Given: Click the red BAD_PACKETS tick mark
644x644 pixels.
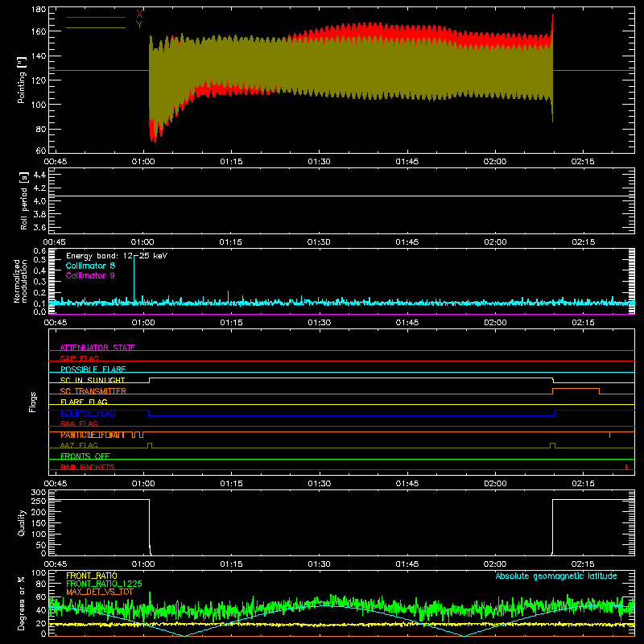Looking at the screenshot, I should tap(626, 467).
